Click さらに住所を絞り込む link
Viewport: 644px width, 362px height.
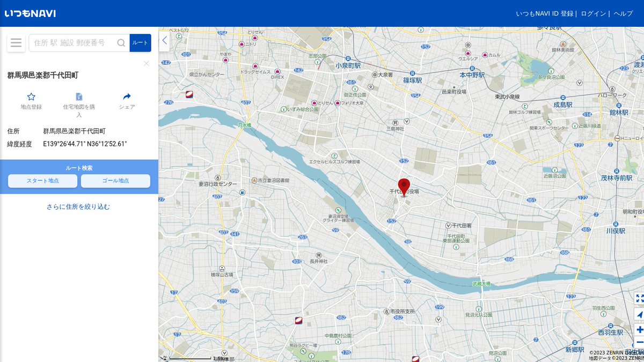pos(78,206)
